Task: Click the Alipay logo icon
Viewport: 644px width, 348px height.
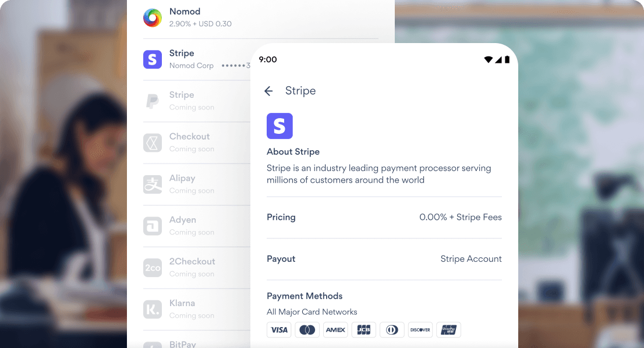Action: tap(152, 184)
